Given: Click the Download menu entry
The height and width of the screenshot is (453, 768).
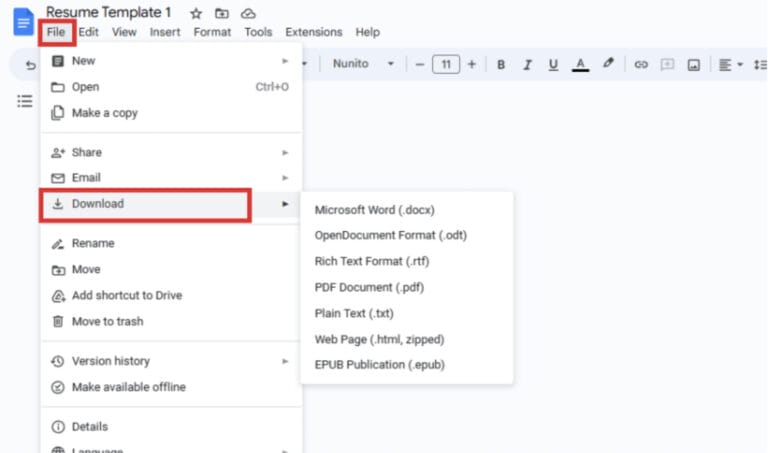Looking at the screenshot, I should [x=170, y=204].
